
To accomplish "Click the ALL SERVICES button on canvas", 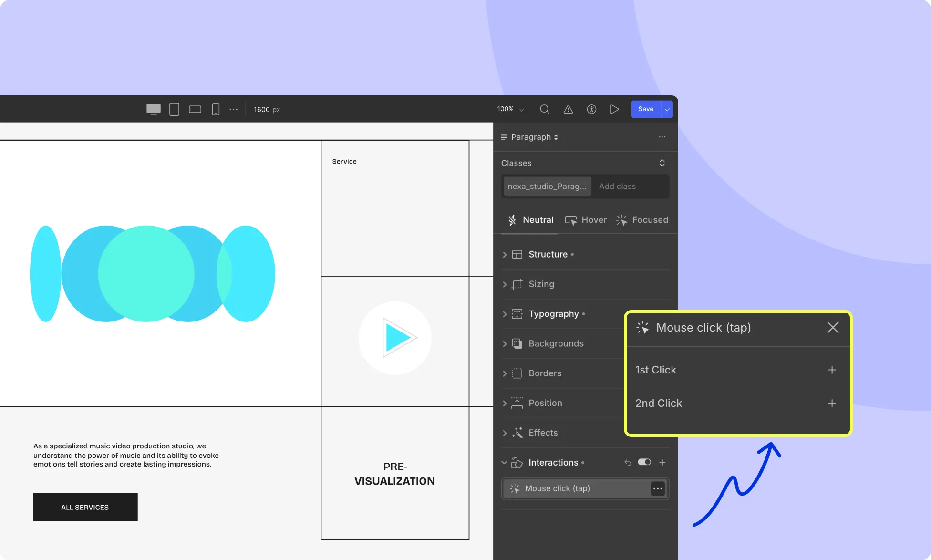I will [x=85, y=507].
